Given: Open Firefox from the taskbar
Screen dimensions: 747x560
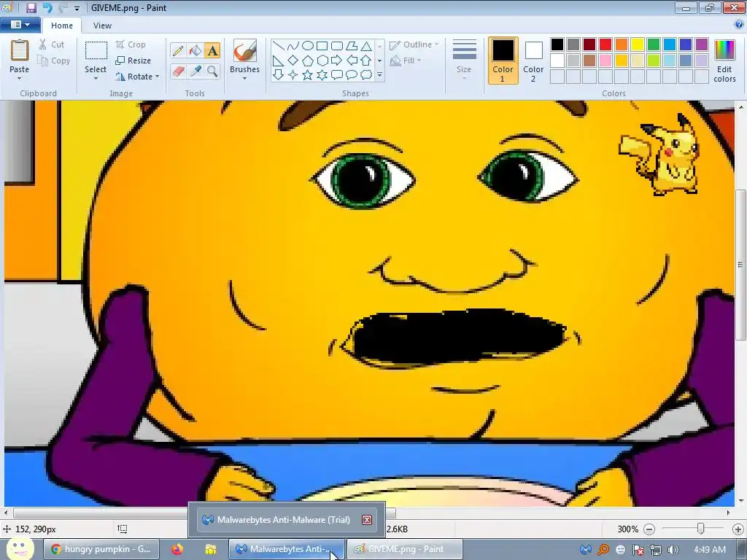Looking at the screenshot, I should tap(177, 549).
